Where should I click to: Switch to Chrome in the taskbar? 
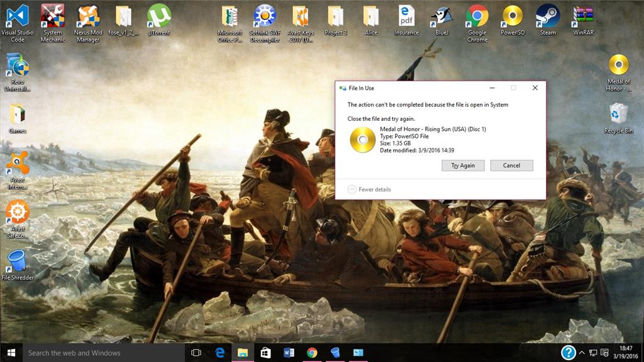click(312, 353)
